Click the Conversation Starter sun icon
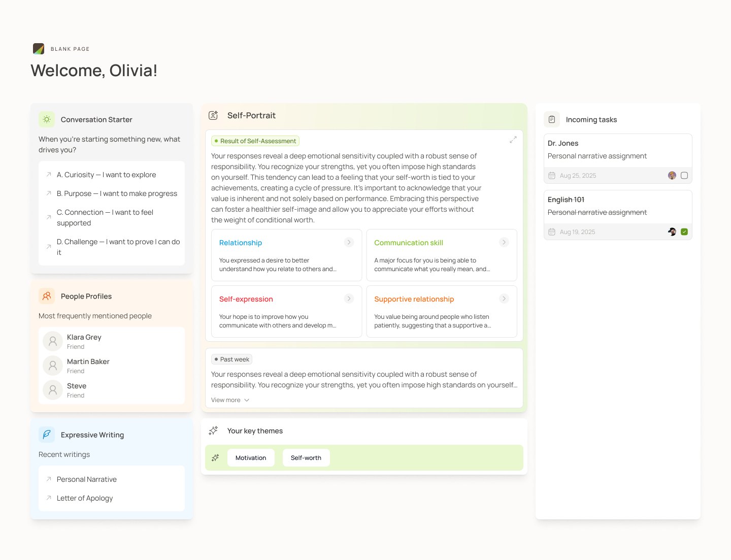This screenshot has height=560, width=731. (47, 119)
